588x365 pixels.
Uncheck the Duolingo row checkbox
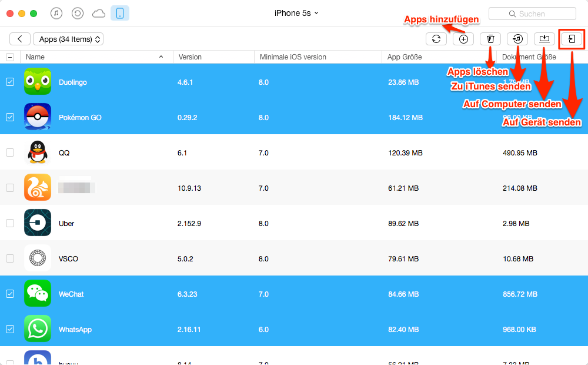[x=10, y=82]
